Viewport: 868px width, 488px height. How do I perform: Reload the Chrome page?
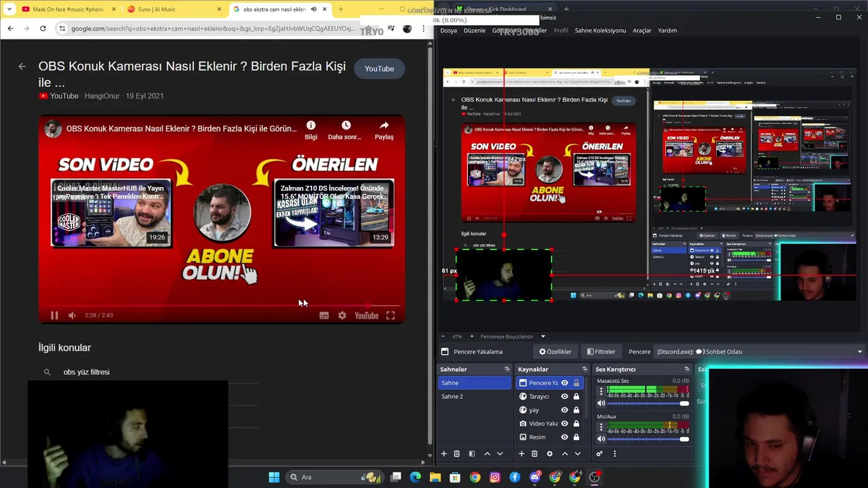[x=43, y=28]
